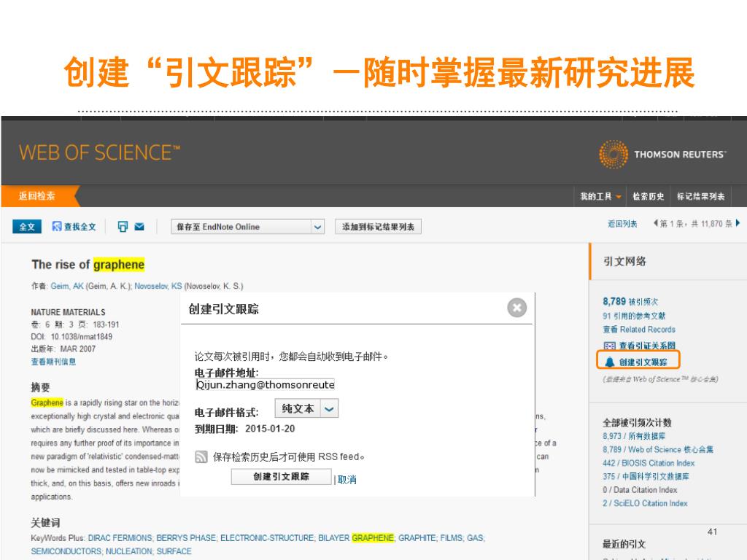Click the email address input field
Viewport: 747px width, 560px height.
[266, 385]
